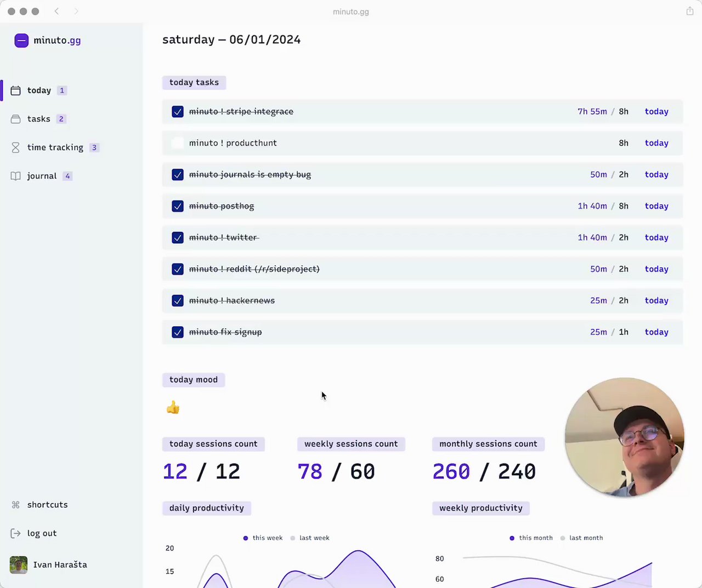The height and width of the screenshot is (588, 702).
Task: Click the minuto.gg logo icon
Action: 21,41
